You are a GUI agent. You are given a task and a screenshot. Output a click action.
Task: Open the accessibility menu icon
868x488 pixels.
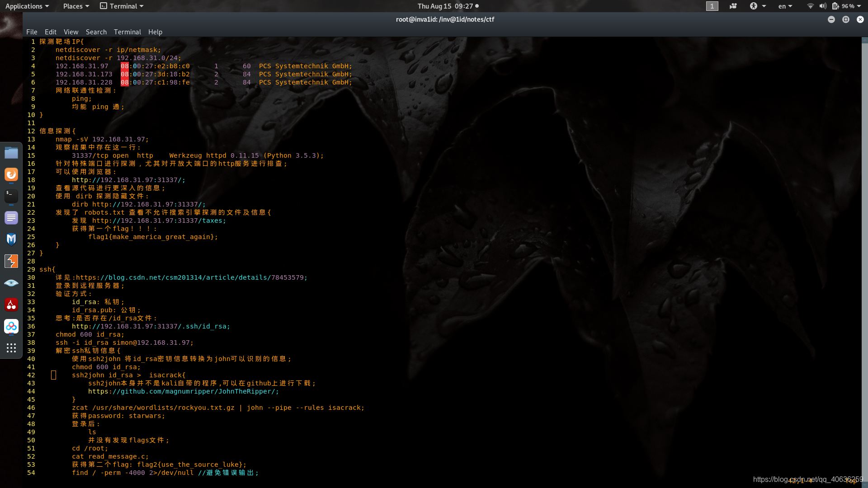(753, 6)
